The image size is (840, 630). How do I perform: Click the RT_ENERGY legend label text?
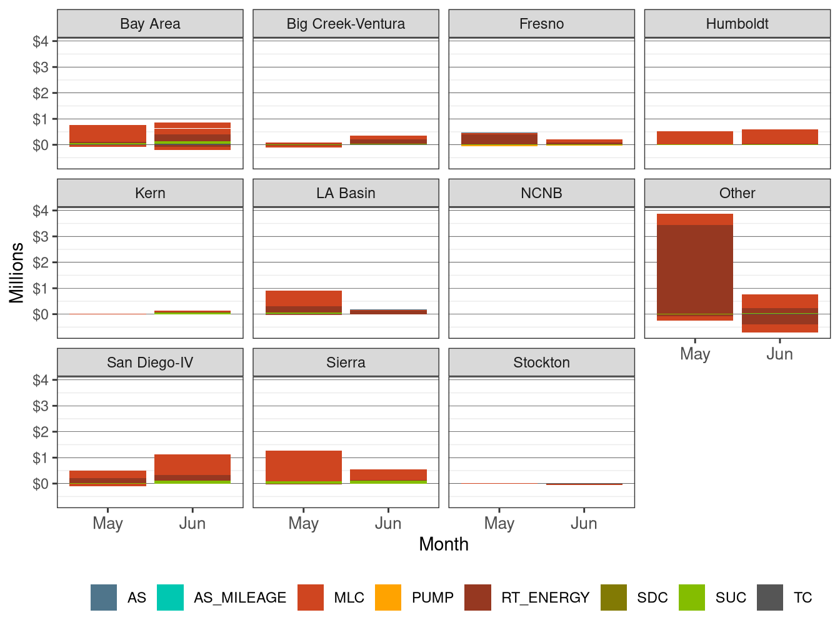click(546, 597)
